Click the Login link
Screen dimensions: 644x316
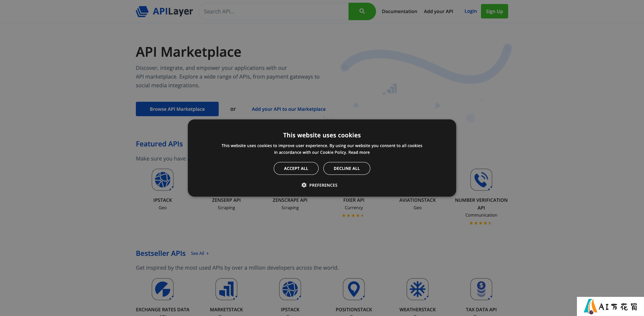[x=471, y=11]
